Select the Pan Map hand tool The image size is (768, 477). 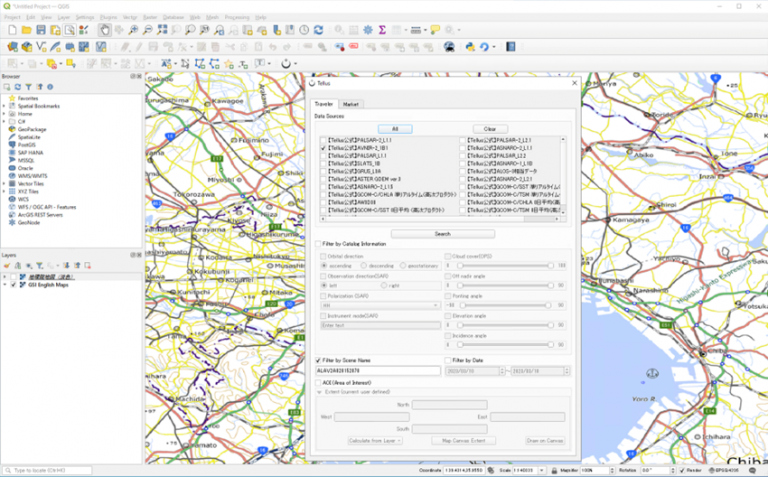point(104,30)
